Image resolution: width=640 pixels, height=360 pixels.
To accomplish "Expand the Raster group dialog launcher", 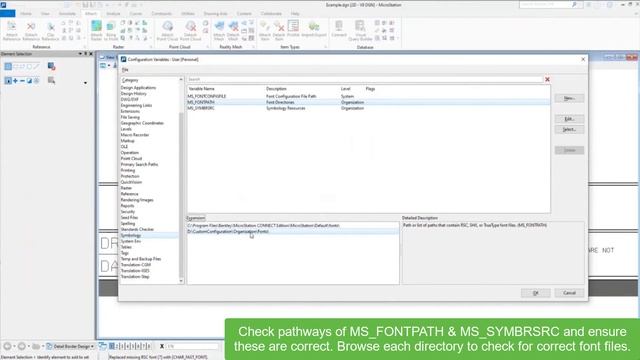I will [151, 47].
